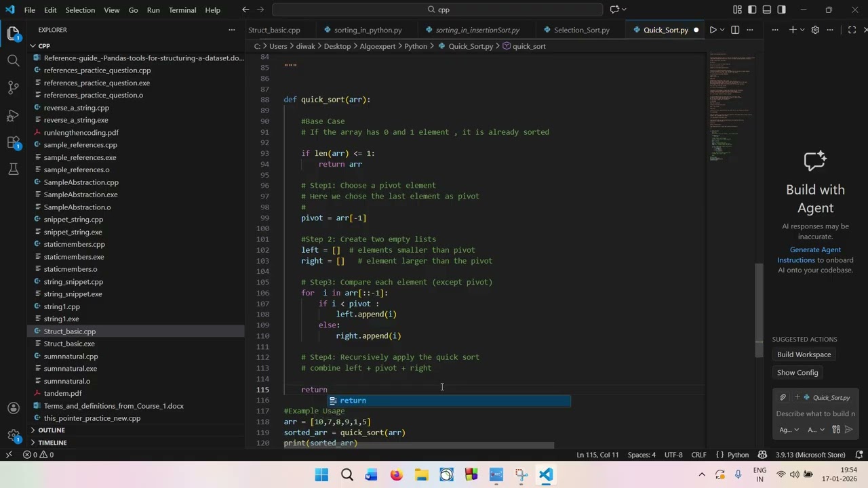
Task: Start a new chat with the plus icon
Action: click(792, 30)
